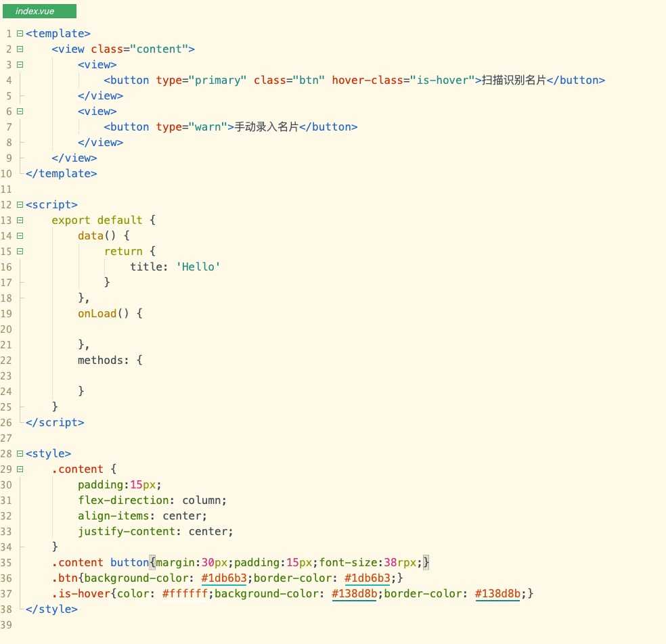Click the #1db6b3 background-color value on line 36
Image resolution: width=666 pixels, height=644 pixels.
point(224,578)
